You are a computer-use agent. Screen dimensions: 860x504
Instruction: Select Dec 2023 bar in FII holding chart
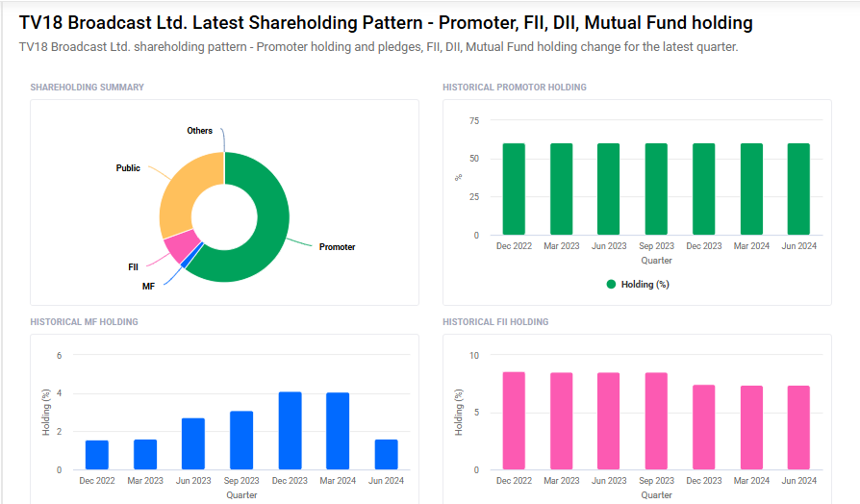pos(704,427)
